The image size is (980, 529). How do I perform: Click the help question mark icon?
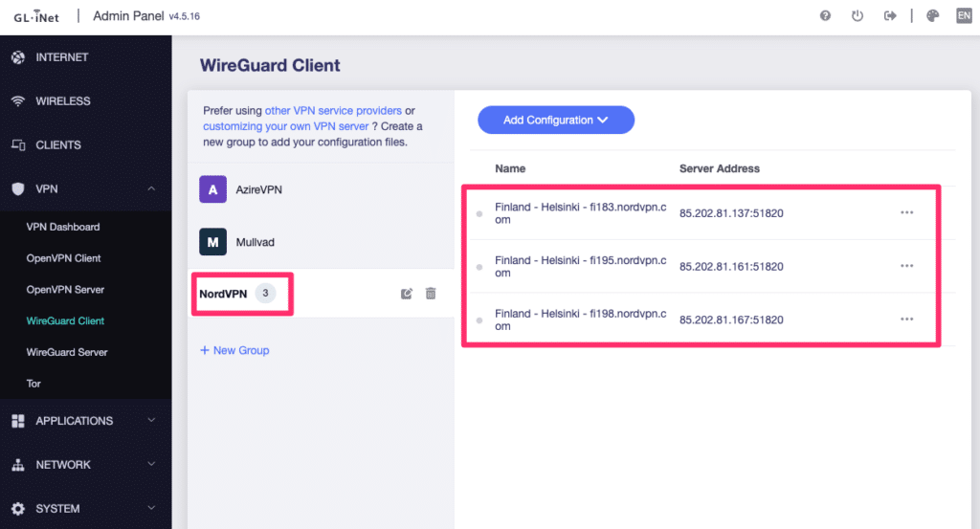[x=825, y=15]
